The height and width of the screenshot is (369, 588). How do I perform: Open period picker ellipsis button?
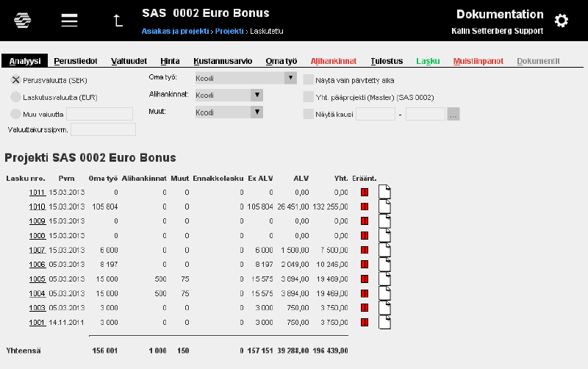coord(453,114)
